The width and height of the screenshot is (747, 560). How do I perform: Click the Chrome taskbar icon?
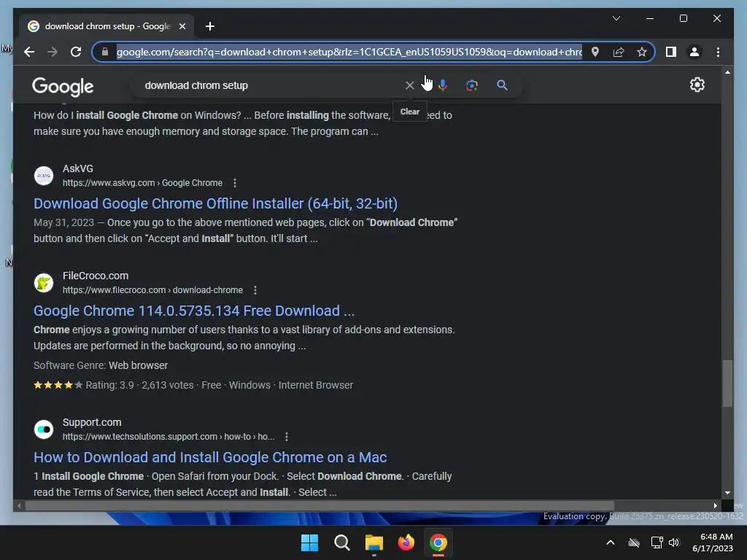[438, 542]
